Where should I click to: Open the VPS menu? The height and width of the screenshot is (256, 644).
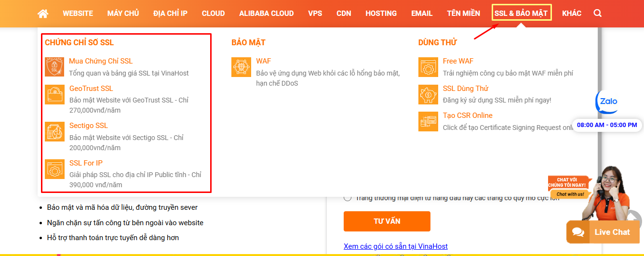pyautogui.click(x=315, y=13)
